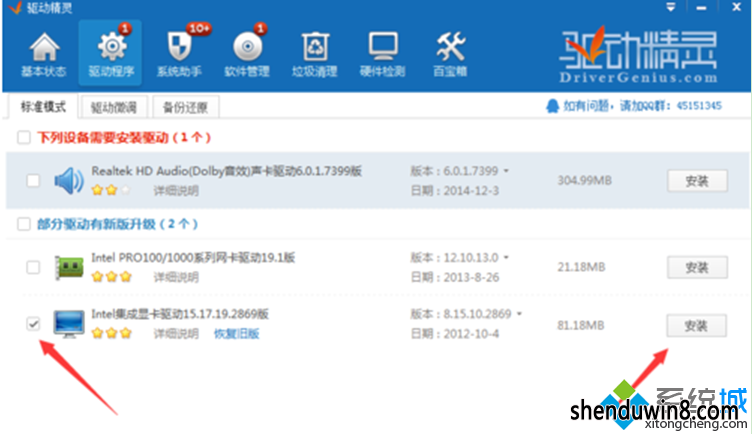
Task: Click 部分驱动有新版升级 (2个) heading
Action: point(118,224)
